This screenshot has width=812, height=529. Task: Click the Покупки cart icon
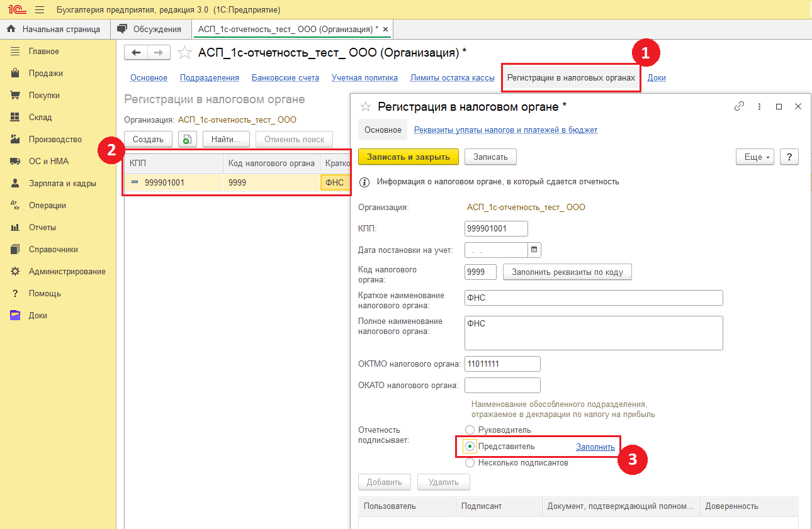[x=16, y=95]
